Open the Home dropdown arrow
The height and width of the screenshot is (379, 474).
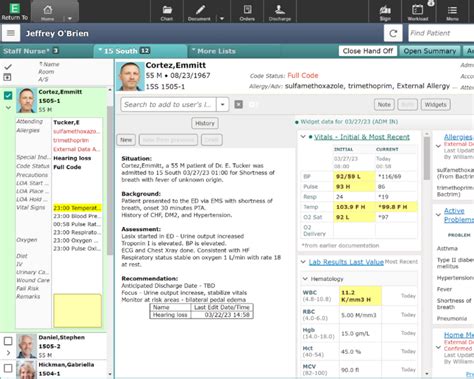pyautogui.click(x=70, y=19)
